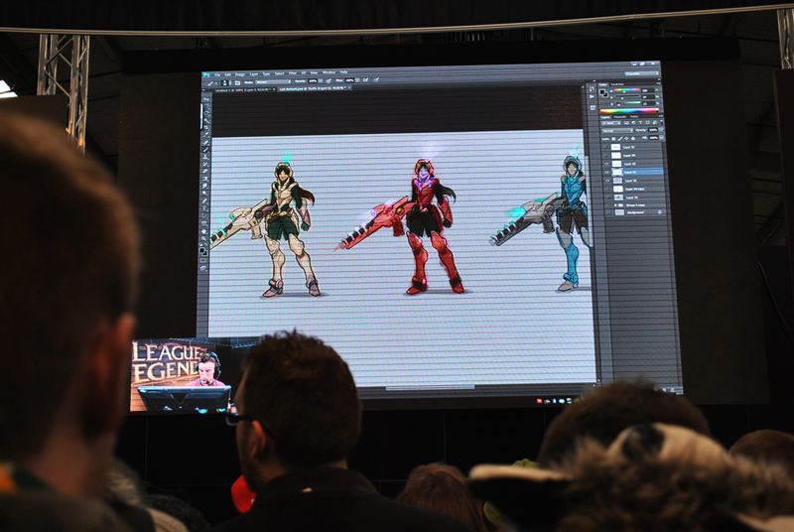The height and width of the screenshot is (532, 794).
Task: Filter layers for type layers
Action: (x=640, y=122)
